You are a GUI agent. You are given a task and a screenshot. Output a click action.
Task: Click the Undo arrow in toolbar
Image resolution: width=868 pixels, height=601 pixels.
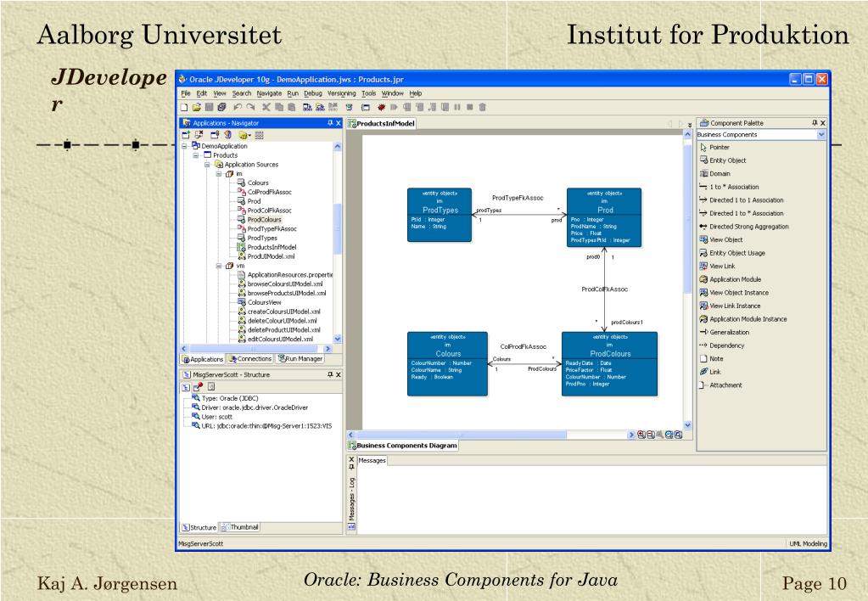(238, 108)
